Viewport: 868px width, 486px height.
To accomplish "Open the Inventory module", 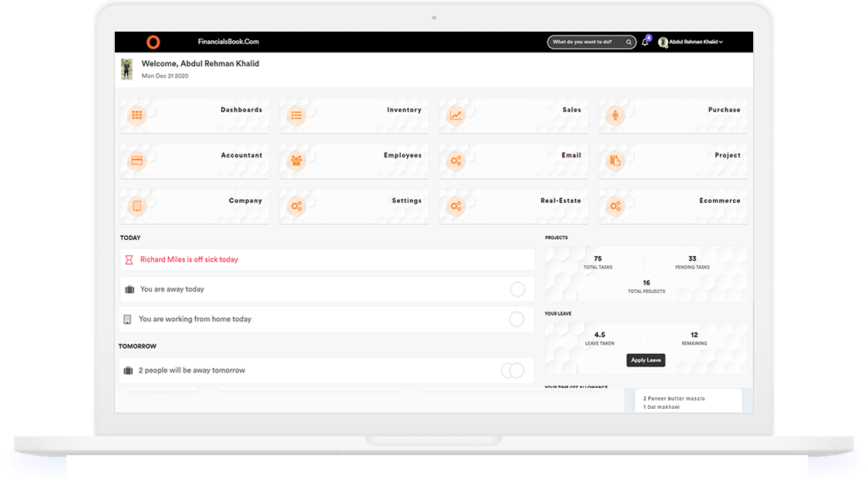I will coord(355,116).
